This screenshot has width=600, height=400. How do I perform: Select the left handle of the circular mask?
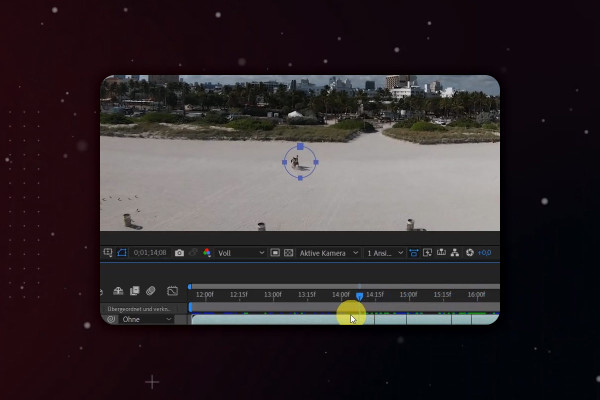point(284,162)
